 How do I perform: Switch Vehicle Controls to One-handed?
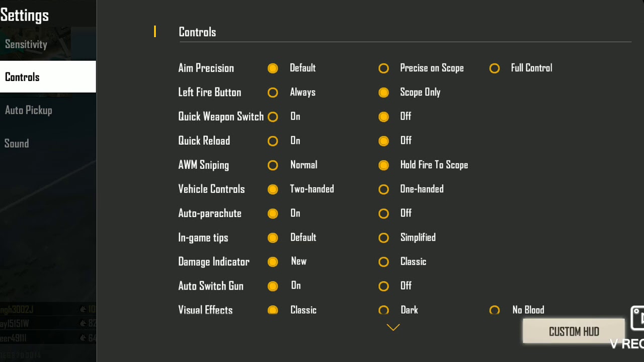(384, 189)
